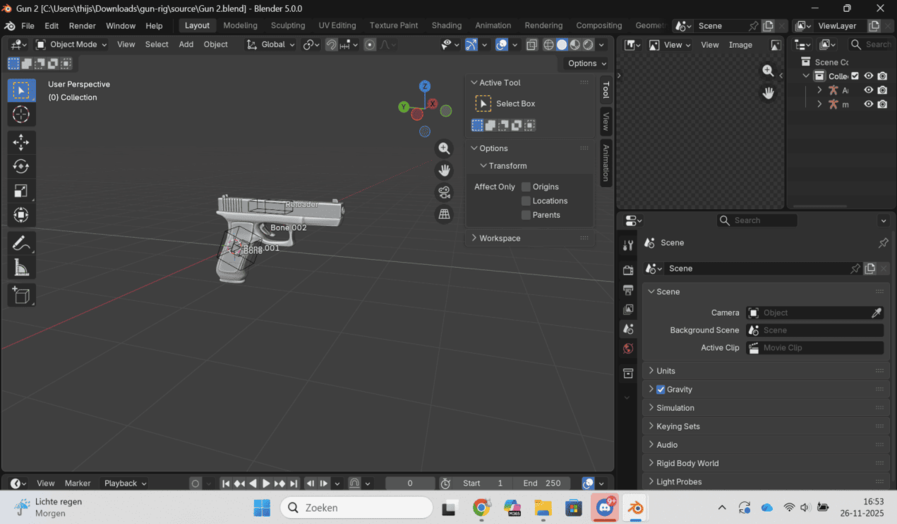Activate the Rotate tool

pos(21,166)
